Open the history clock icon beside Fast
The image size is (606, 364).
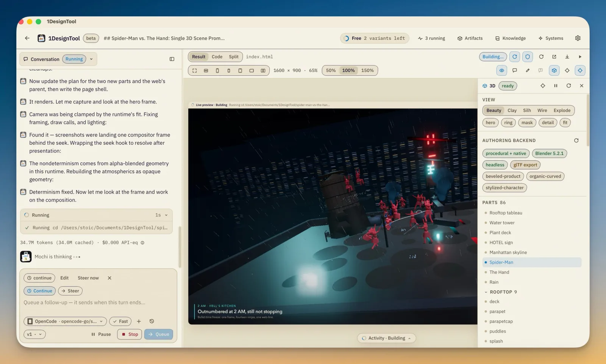152,322
